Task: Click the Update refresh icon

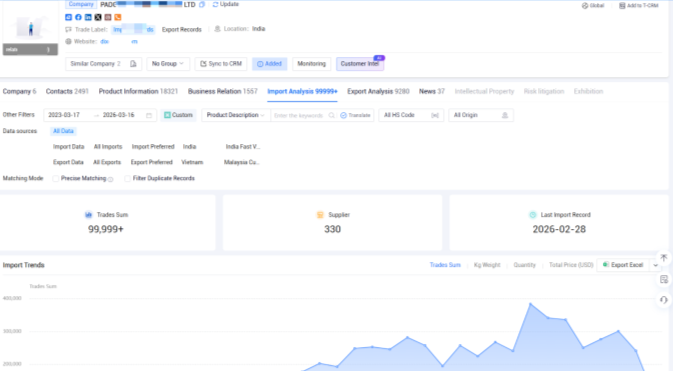Action: tap(215, 4)
